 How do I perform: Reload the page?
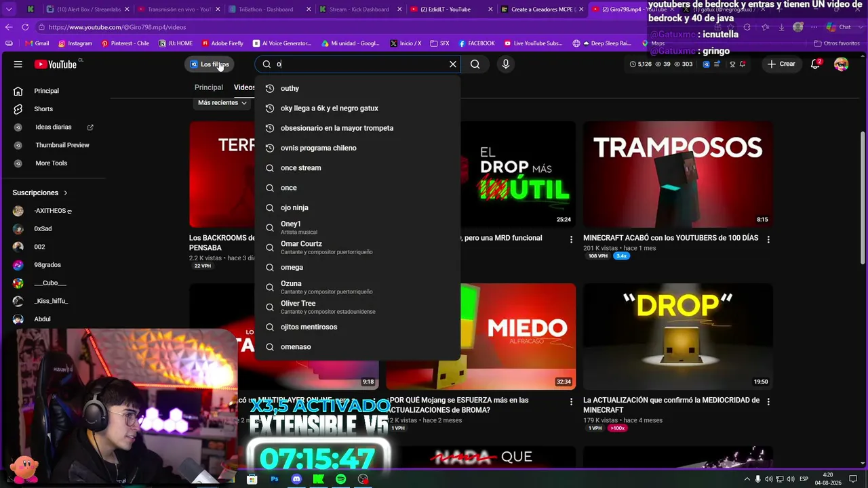25,27
